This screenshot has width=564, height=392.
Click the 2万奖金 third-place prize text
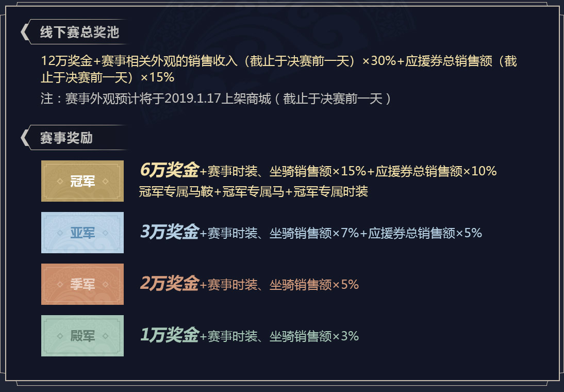(170, 283)
